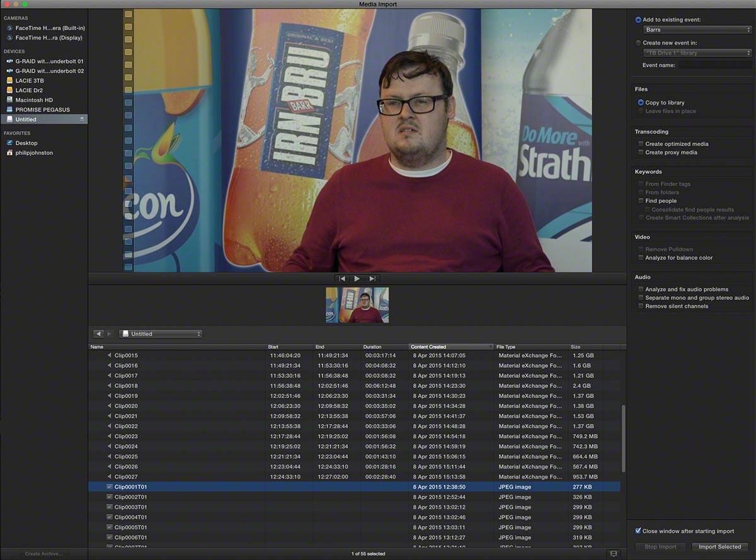Select the 2.4 GB size cell

click(581, 386)
